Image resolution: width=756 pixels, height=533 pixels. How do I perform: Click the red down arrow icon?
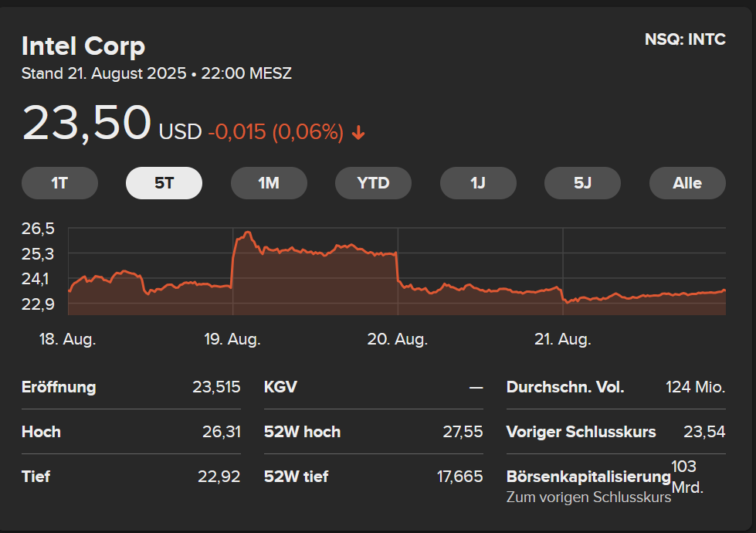pyautogui.click(x=358, y=133)
